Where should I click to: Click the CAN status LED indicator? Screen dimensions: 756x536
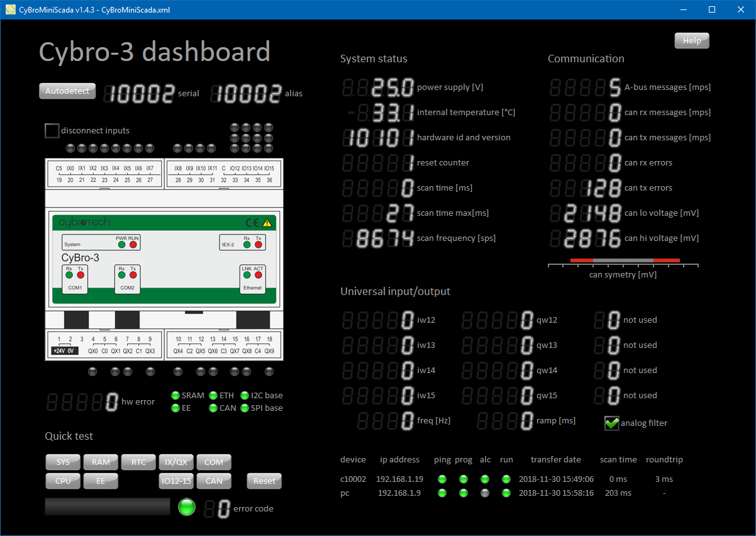[213, 408]
